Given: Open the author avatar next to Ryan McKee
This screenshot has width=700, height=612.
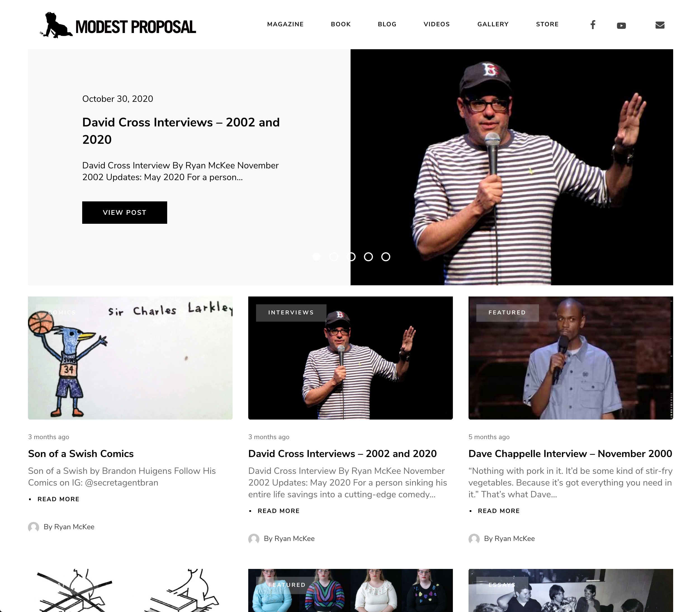Looking at the screenshot, I should [33, 527].
